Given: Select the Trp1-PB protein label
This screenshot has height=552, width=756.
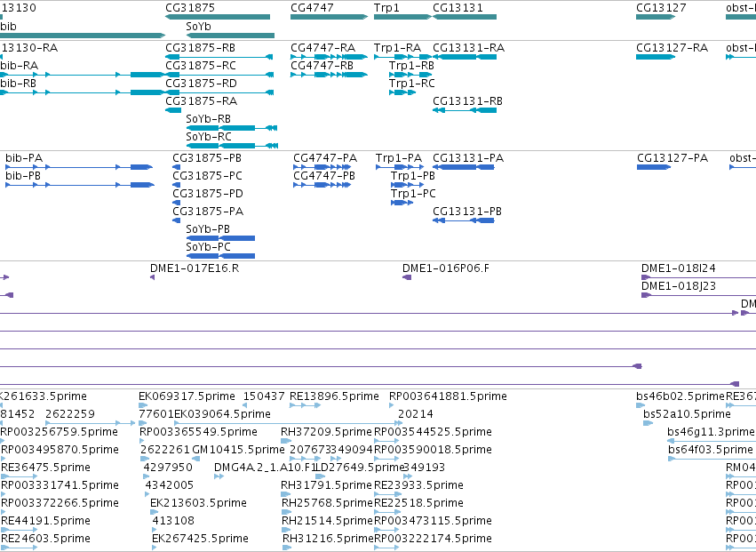Looking at the screenshot, I should 413,176.
